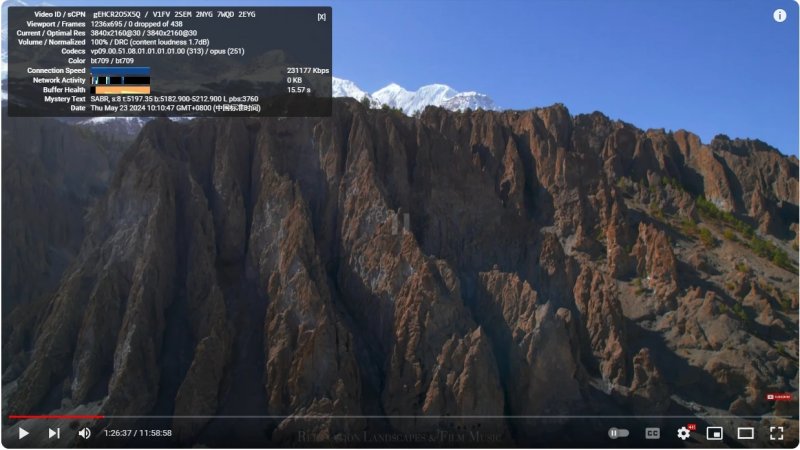Image resolution: width=800 pixels, height=450 pixels.
Task: Mute the volume speaker icon
Action: tap(84, 433)
